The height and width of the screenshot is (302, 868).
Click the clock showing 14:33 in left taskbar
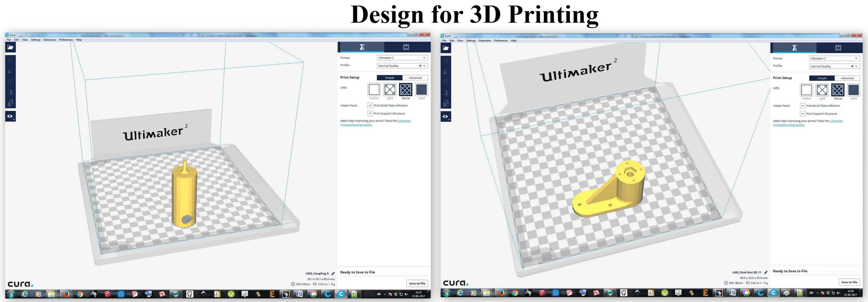(x=418, y=294)
